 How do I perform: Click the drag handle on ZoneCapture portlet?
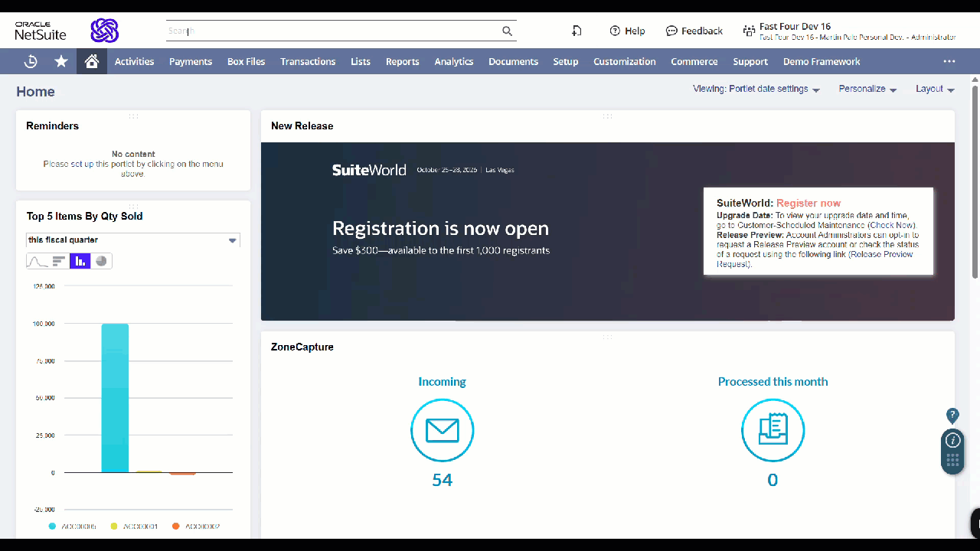click(607, 337)
